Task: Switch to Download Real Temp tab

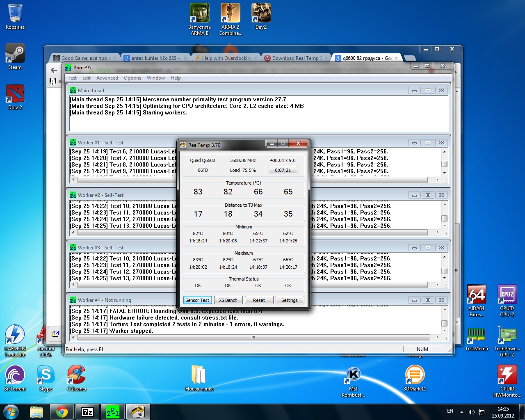Action: pyautogui.click(x=297, y=58)
